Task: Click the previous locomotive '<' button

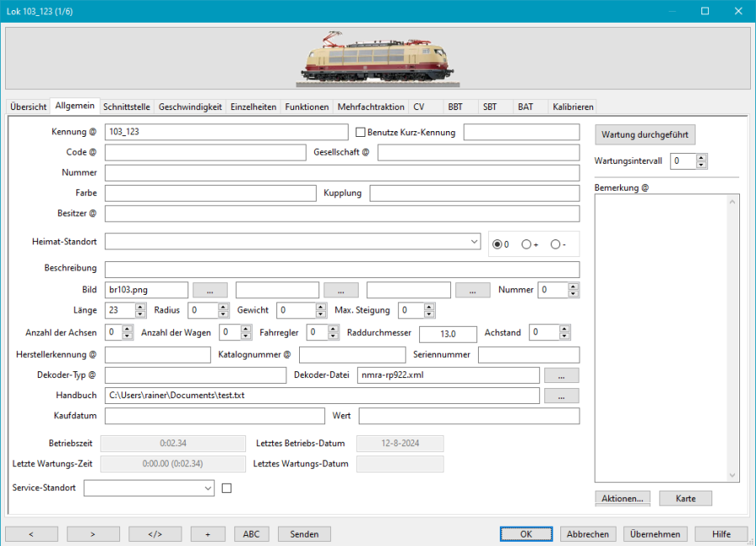Action: point(31,534)
